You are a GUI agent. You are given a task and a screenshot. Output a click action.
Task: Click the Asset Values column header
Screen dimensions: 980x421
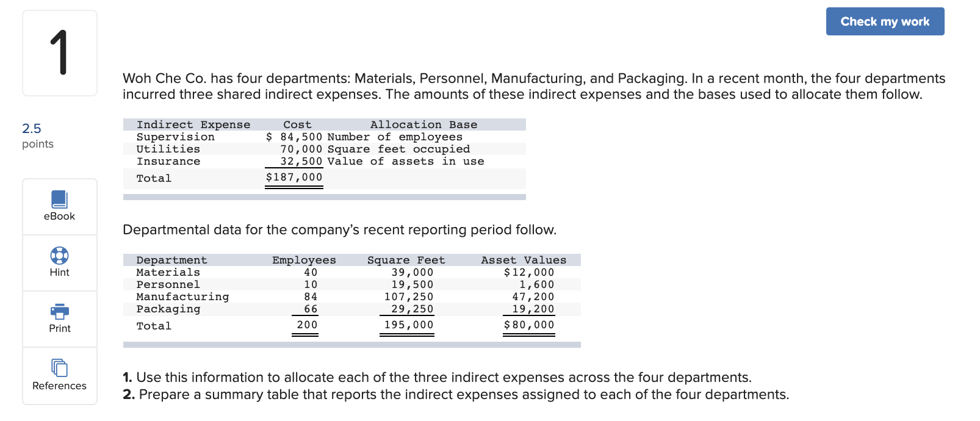point(523,260)
